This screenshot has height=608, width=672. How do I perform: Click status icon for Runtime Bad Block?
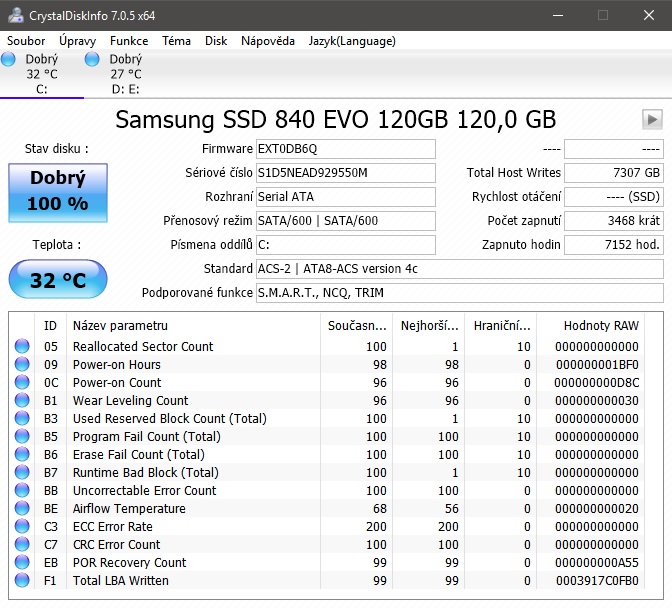coord(22,472)
